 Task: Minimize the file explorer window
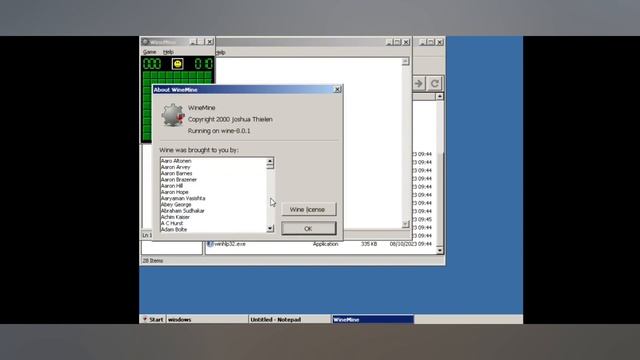[x=422, y=42]
